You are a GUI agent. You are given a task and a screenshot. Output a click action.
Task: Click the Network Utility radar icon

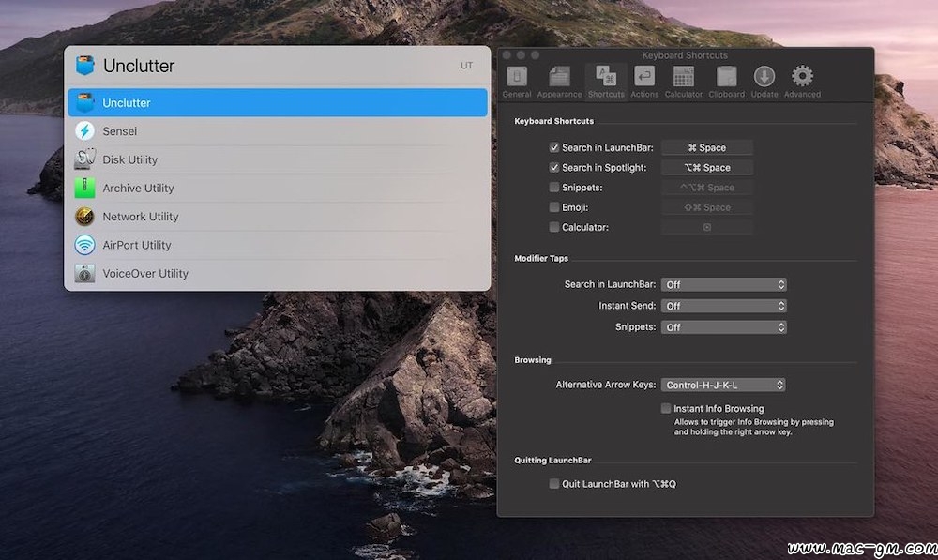[x=85, y=217]
